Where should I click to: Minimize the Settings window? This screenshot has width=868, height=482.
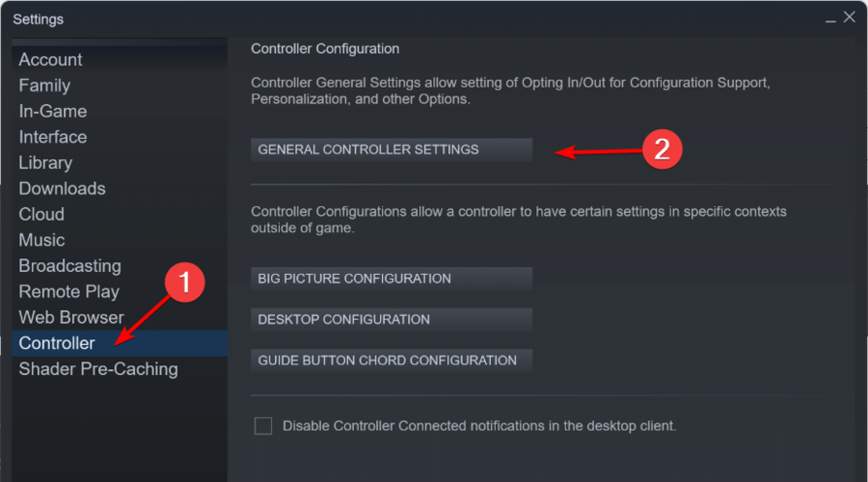click(x=830, y=19)
